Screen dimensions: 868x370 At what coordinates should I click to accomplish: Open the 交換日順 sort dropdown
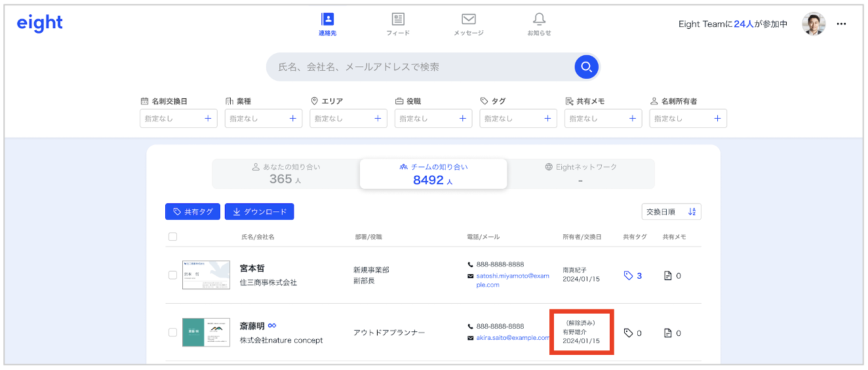(x=671, y=212)
